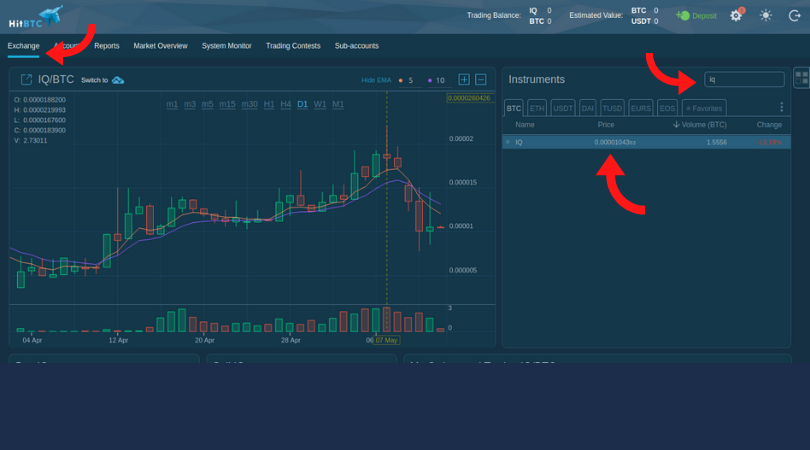The width and height of the screenshot is (810, 450).
Task: Click Switch to label
Action: tap(95, 80)
